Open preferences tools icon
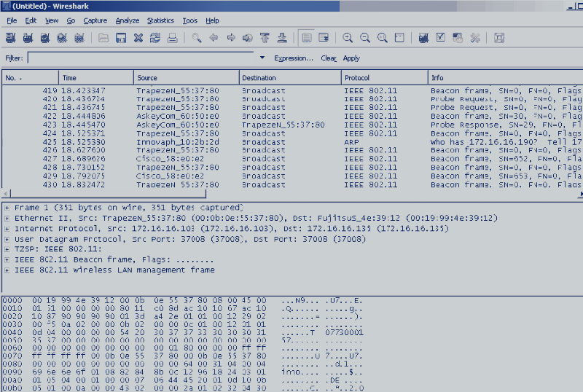 pos(475,38)
